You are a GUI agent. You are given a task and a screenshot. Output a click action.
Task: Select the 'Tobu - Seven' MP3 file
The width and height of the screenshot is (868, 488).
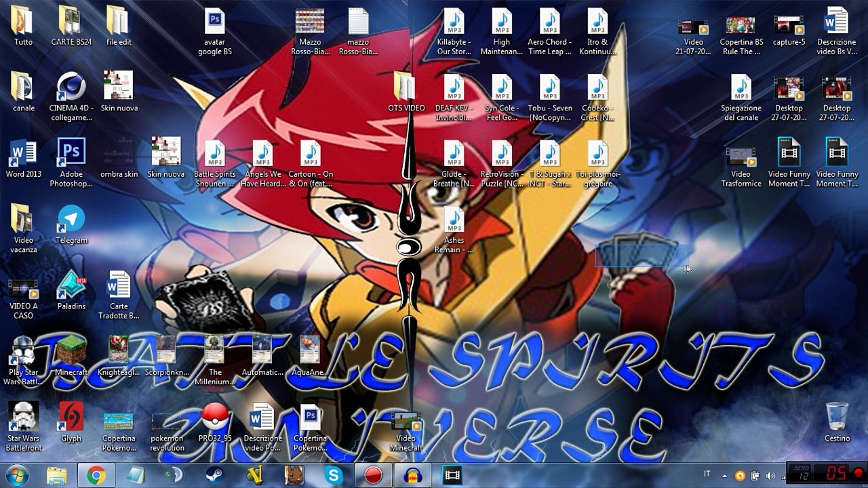[x=549, y=87]
